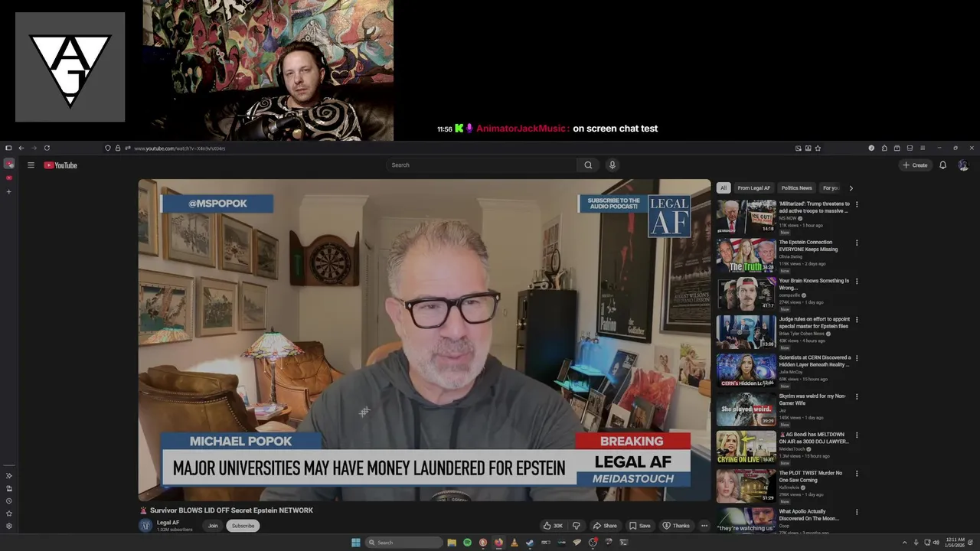Start voice search with the microphone
This screenshot has width=980, height=551.
click(x=612, y=165)
